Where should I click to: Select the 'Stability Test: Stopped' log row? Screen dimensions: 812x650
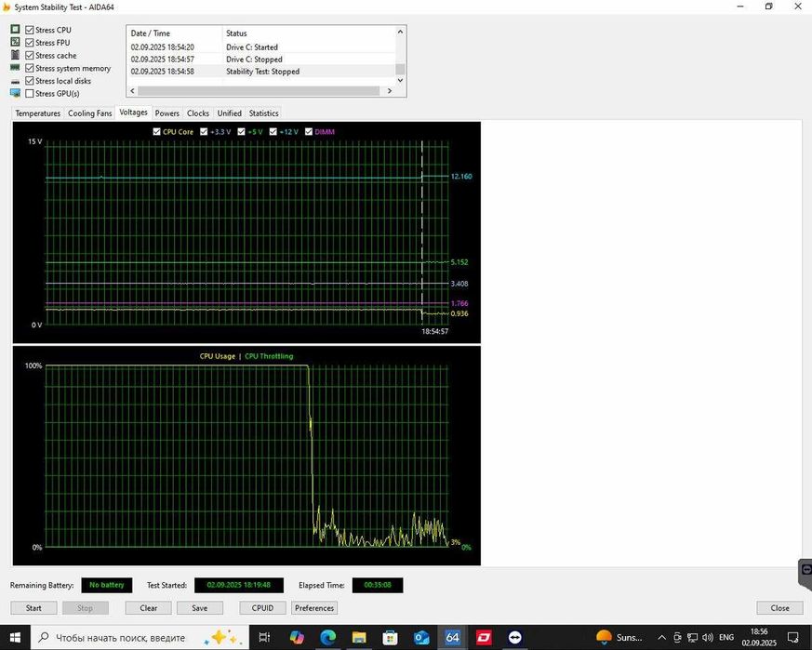point(261,72)
